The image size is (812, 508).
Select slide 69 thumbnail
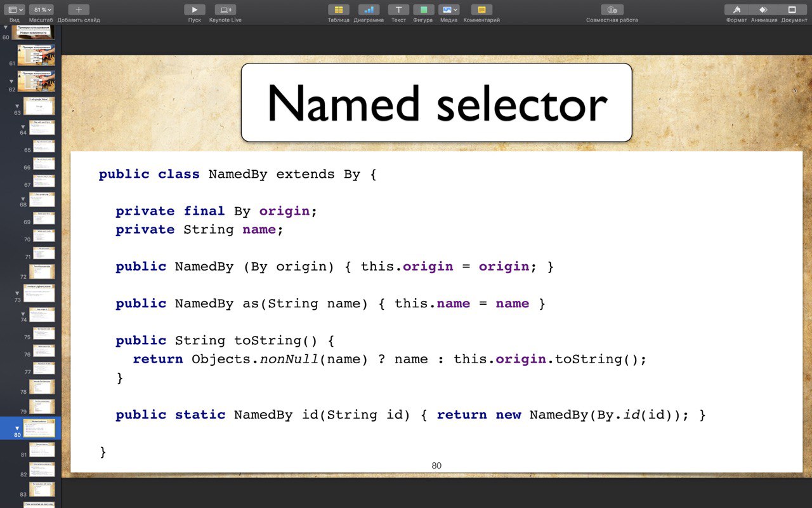(44, 218)
